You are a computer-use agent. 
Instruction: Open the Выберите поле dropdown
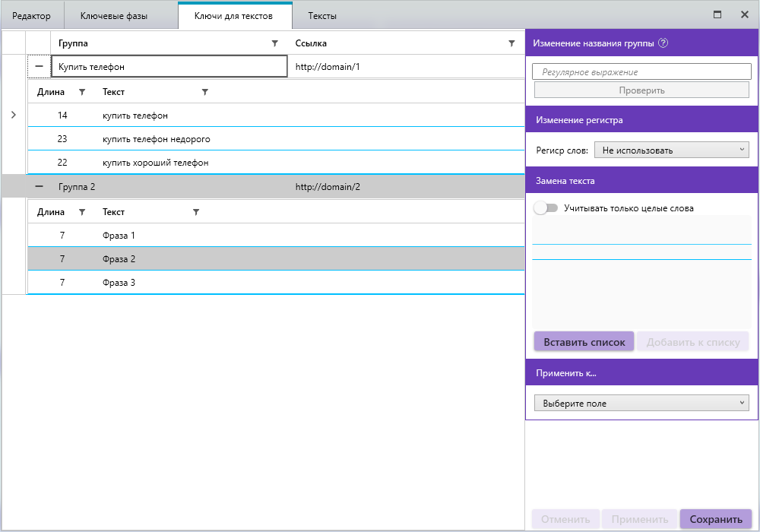[641, 404]
